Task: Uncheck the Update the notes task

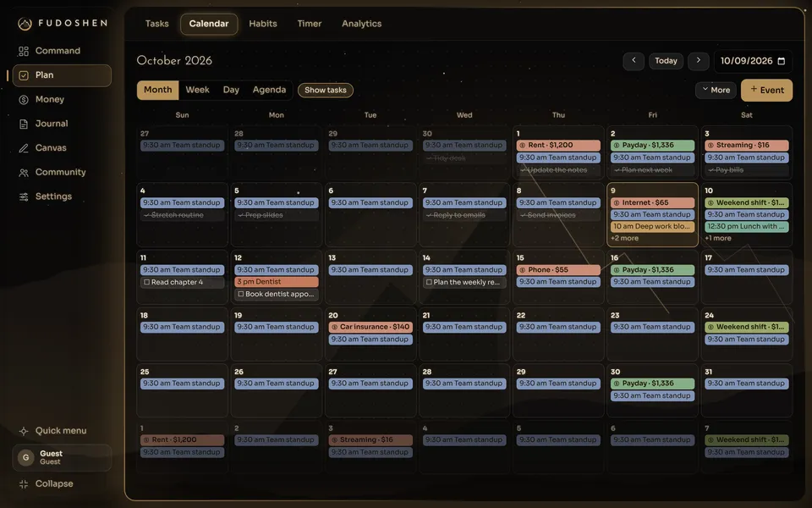Action: (x=523, y=170)
